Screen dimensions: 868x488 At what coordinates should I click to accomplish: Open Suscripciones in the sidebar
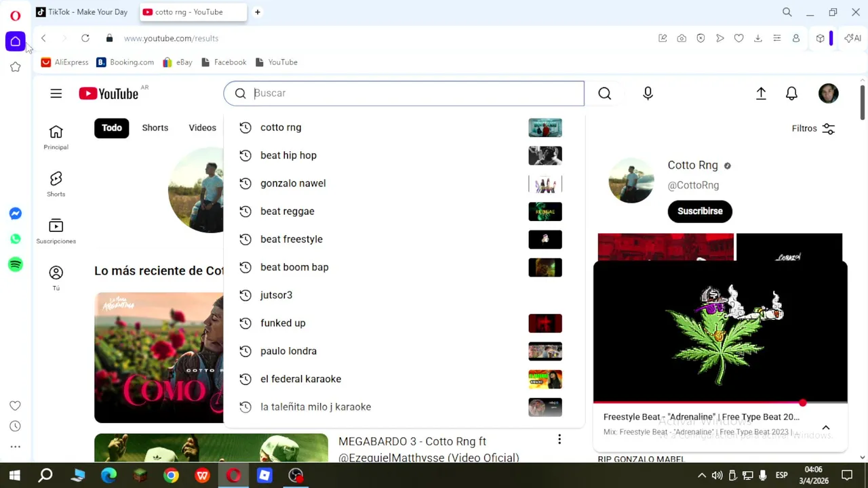click(x=56, y=231)
